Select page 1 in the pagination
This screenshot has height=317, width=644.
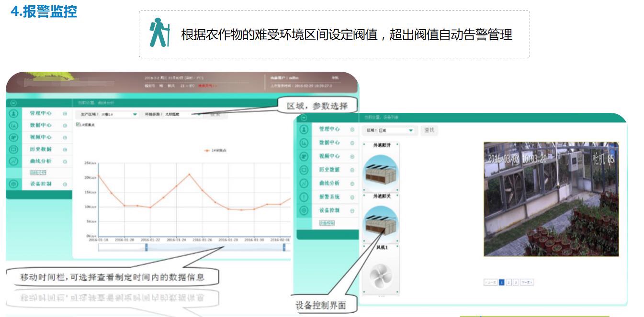(502, 283)
